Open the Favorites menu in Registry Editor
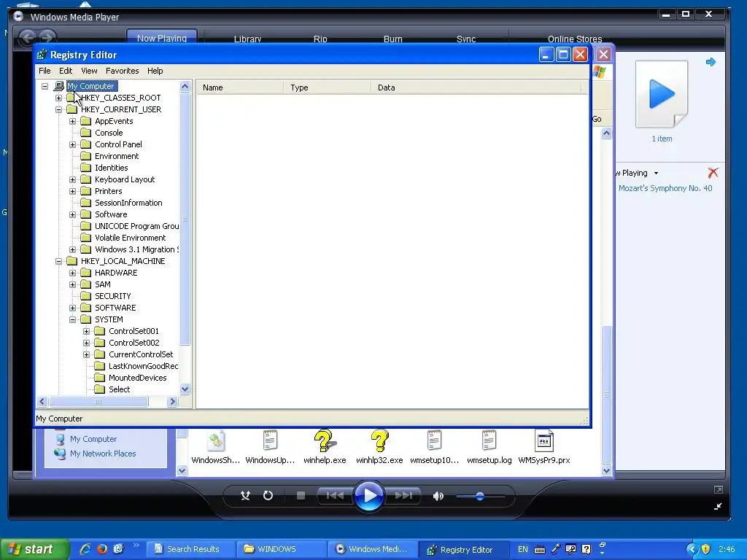The height and width of the screenshot is (560, 747). tap(123, 71)
